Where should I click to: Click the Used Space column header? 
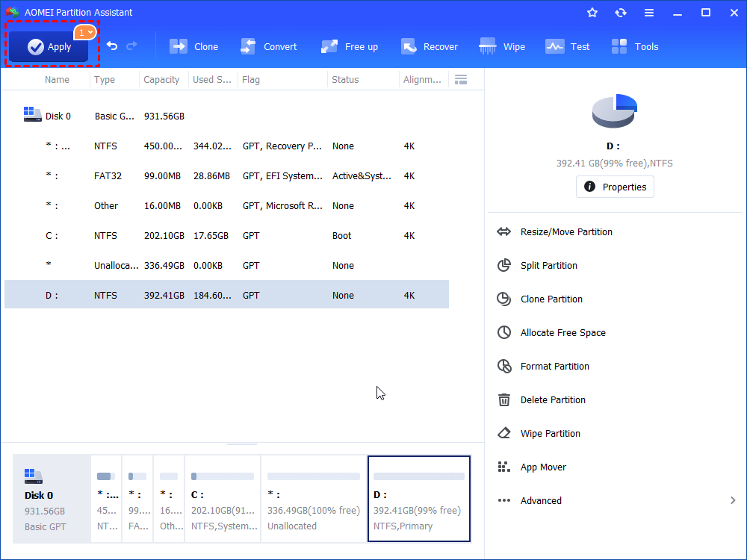(212, 80)
